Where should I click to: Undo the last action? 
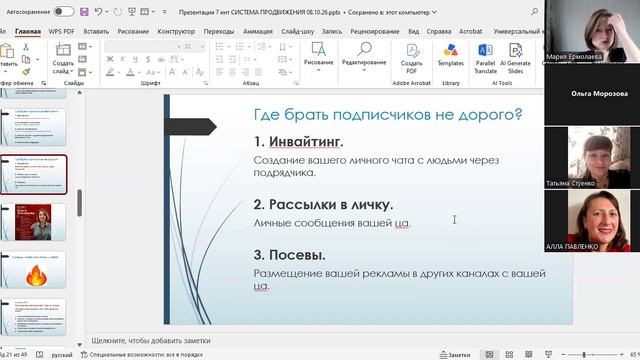click(x=98, y=12)
